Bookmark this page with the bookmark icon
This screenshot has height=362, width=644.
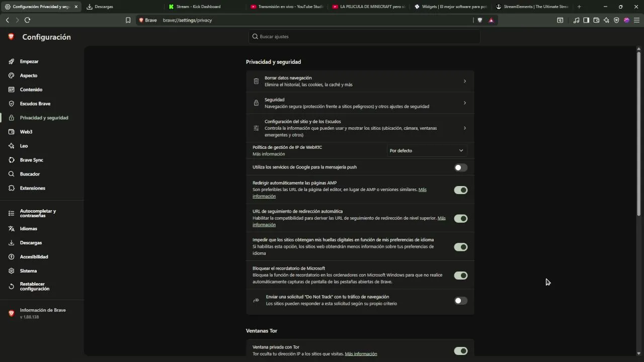tap(128, 20)
